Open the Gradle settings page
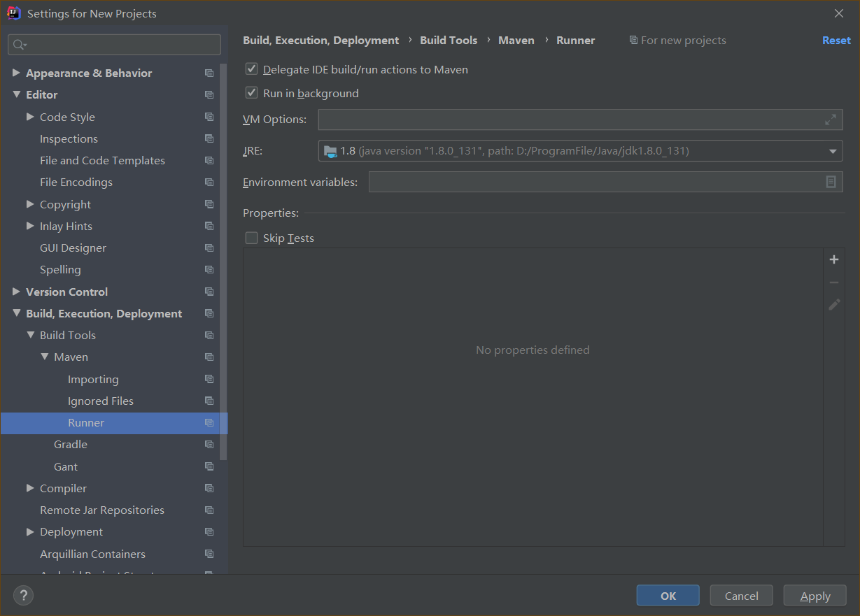The height and width of the screenshot is (616, 860). (71, 444)
